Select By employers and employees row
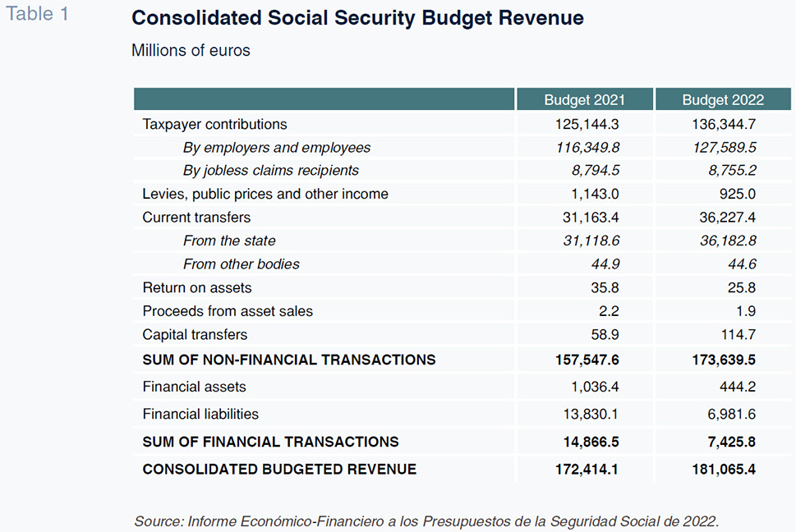The image size is (796, 532). tap(462, 148)
